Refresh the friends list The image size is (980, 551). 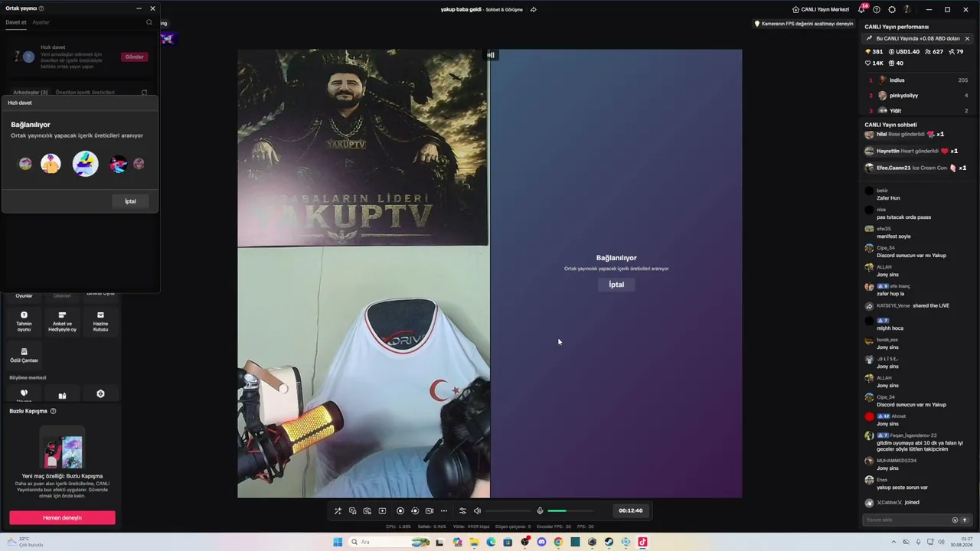[144, 93]
